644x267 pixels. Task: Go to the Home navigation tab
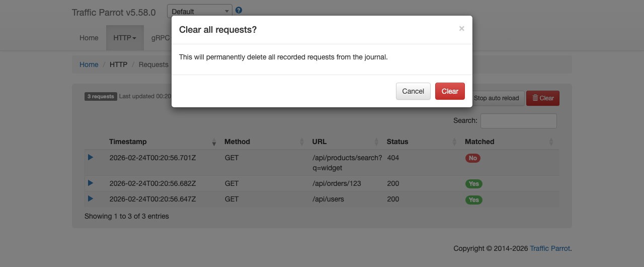[x=89, y=38]
